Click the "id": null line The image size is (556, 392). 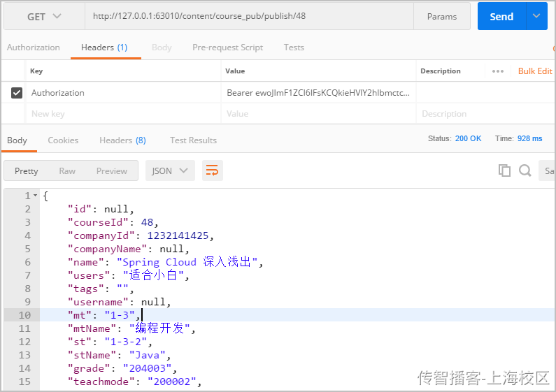pyautogui.click(x=101, y=209)
